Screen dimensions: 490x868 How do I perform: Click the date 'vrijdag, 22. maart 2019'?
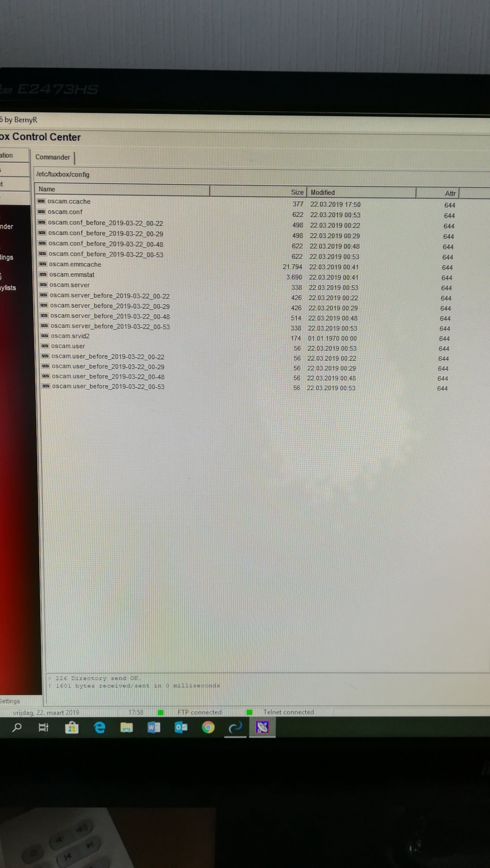click(x=46, y=712)
